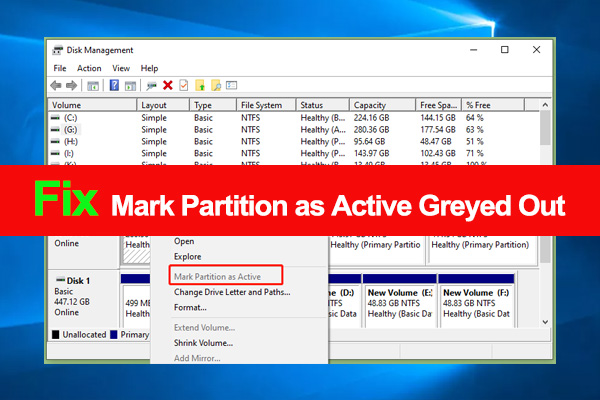Select the (C:) volume row
The width and height of the screenshot is (600, 400).
pyautogui.click(x=294, y=118)
